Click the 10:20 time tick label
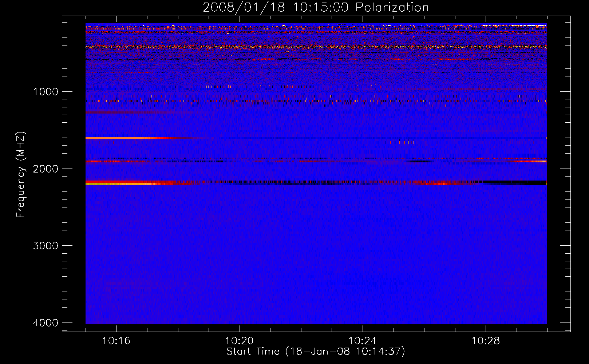Viewport: 589px width, 364px height. [239, 341]
